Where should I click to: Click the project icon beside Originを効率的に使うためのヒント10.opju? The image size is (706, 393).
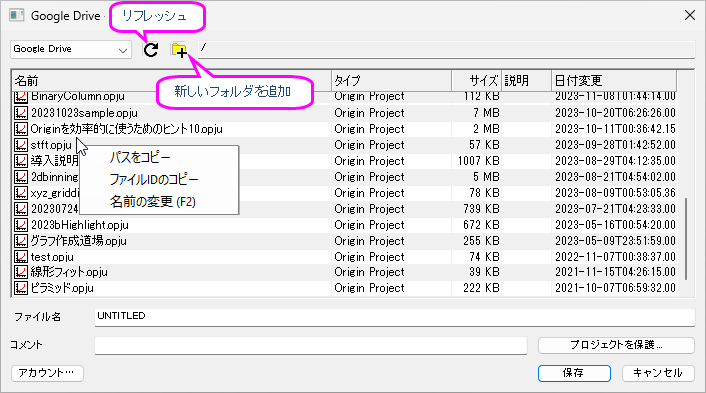(21, 129)
